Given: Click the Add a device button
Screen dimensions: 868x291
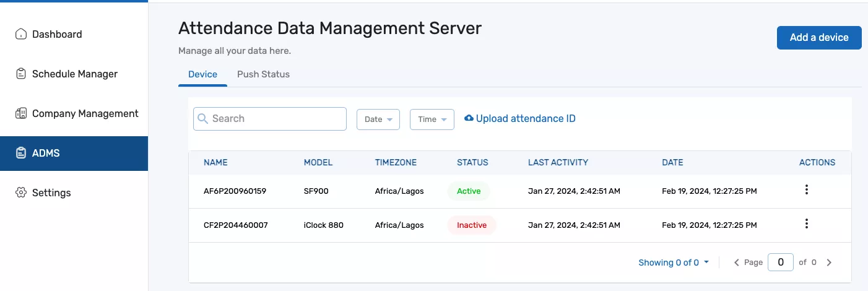Looking at the screenshot, I should click(x=819, y=38).
